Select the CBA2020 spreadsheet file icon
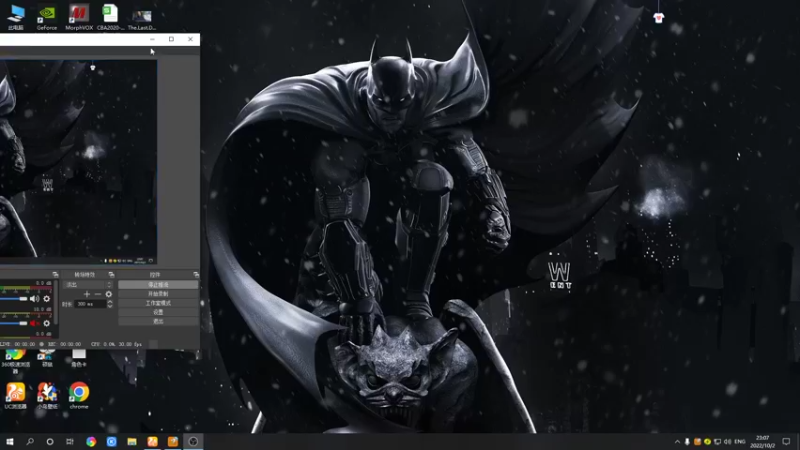 [x=110, y=17]
